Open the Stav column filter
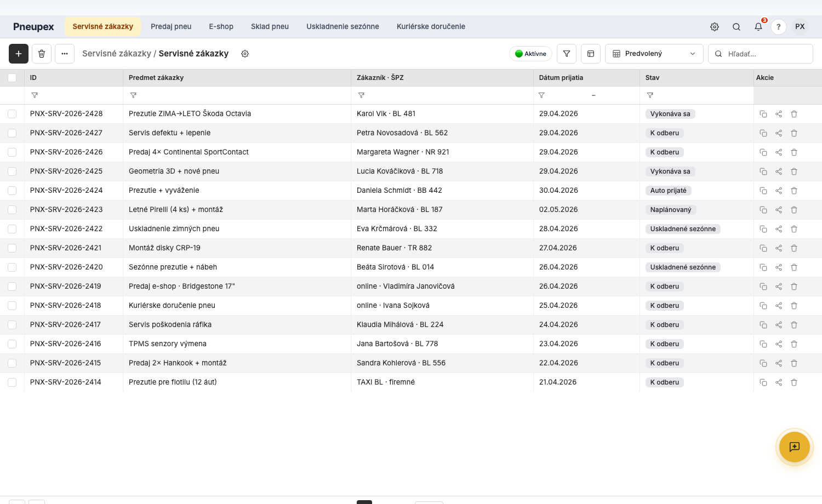The image size is (822, 504). [650, 95]
